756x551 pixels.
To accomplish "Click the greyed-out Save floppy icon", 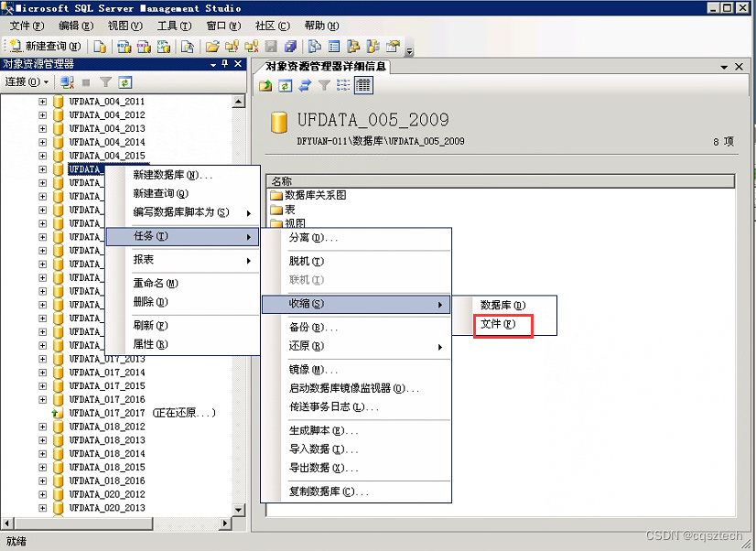I will (x=272, y=47).
